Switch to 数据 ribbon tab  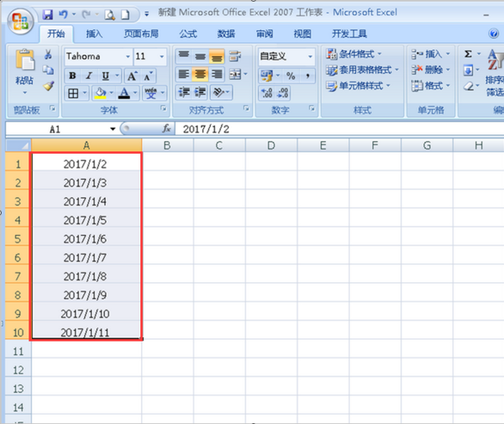[x=226, y=34]
